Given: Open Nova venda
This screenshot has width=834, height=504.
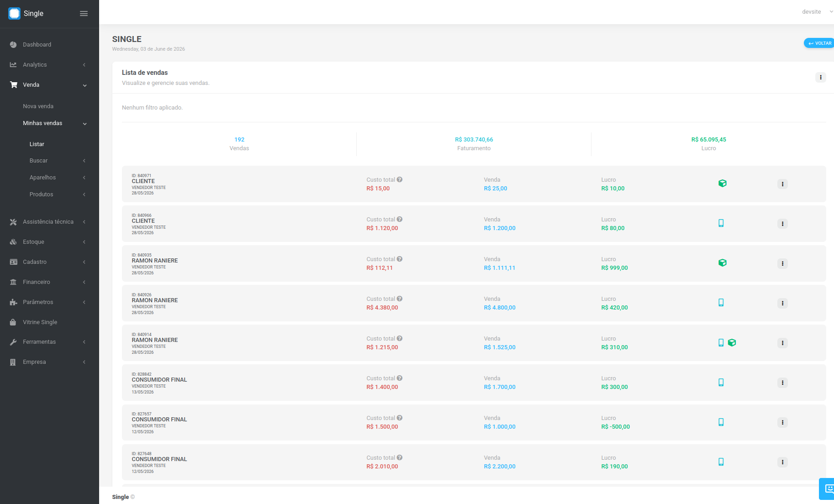Looking at the screenshot, I should [x=38, y=106].
